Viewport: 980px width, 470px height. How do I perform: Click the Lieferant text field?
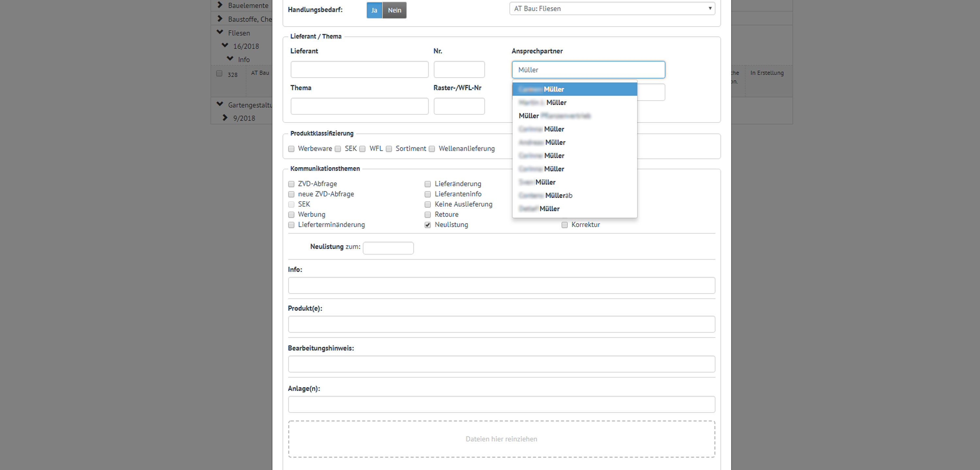pos(359,70)
